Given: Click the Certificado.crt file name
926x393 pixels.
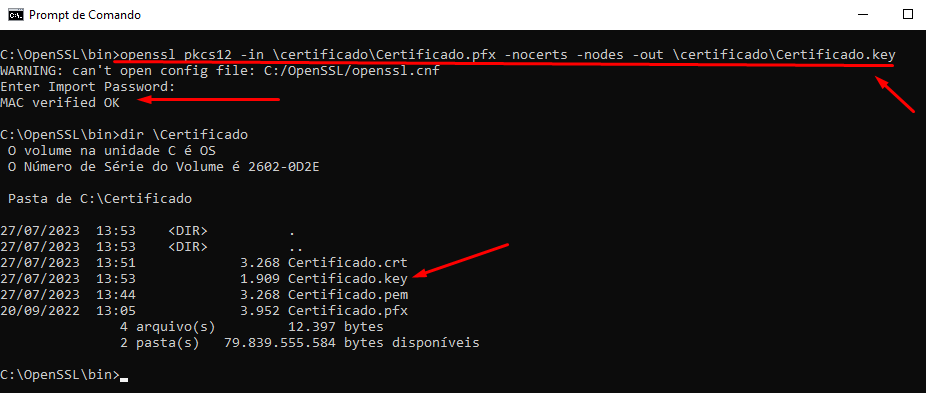Looking at the screenshot, I should click(x=348, y=262).
